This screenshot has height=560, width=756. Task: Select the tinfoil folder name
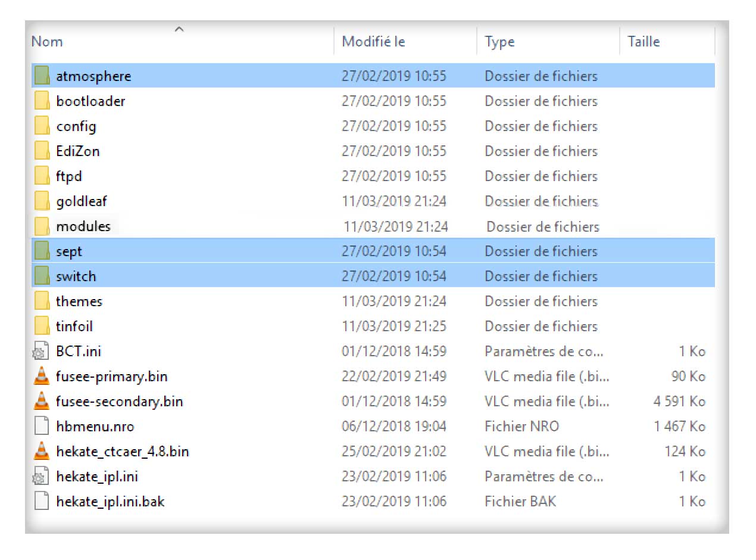[x=74, y=326]
